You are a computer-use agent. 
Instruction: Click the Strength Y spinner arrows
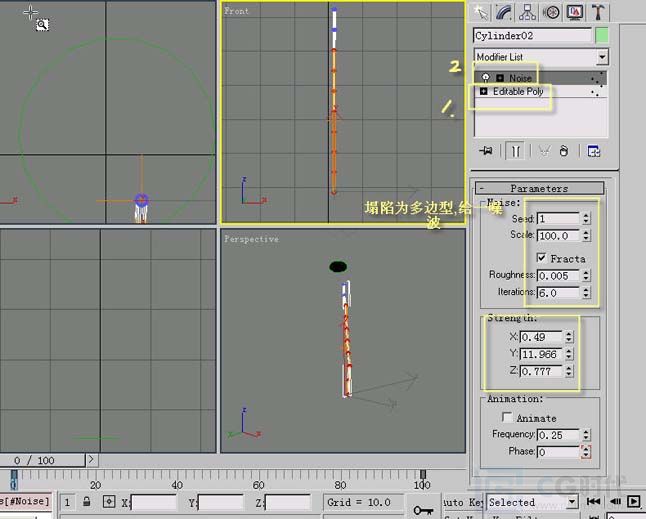coord(569,354)
